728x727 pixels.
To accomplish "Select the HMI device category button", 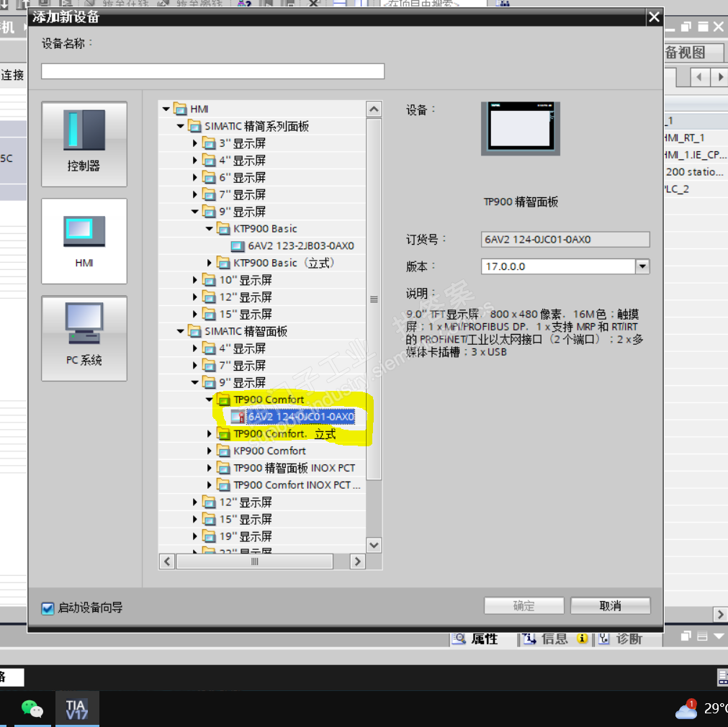I will pyautogui.click(x=84, y=241).
